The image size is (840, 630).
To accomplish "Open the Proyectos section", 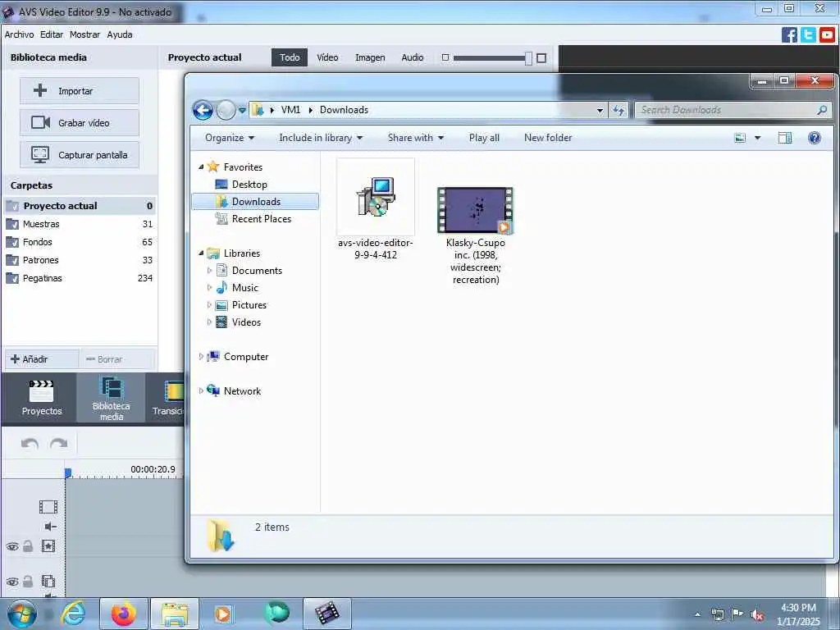I will point(41,398).
